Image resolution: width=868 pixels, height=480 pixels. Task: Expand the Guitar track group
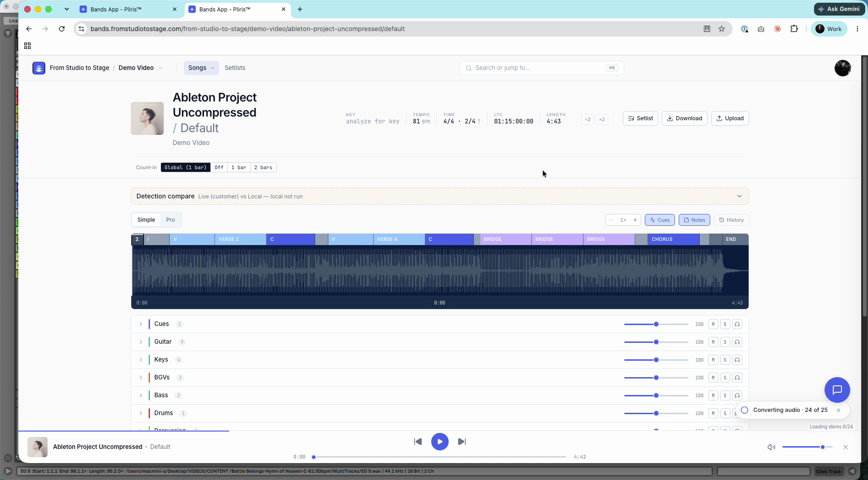point(141,342)
